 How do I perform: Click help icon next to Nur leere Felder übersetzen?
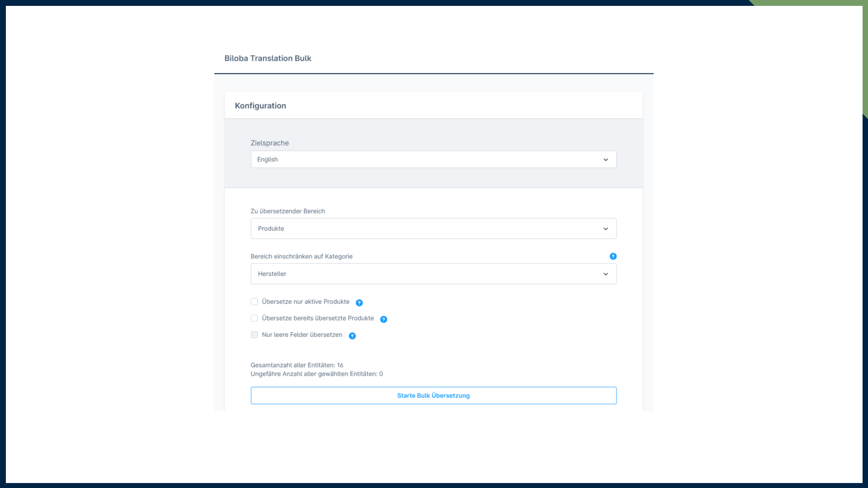352,336
